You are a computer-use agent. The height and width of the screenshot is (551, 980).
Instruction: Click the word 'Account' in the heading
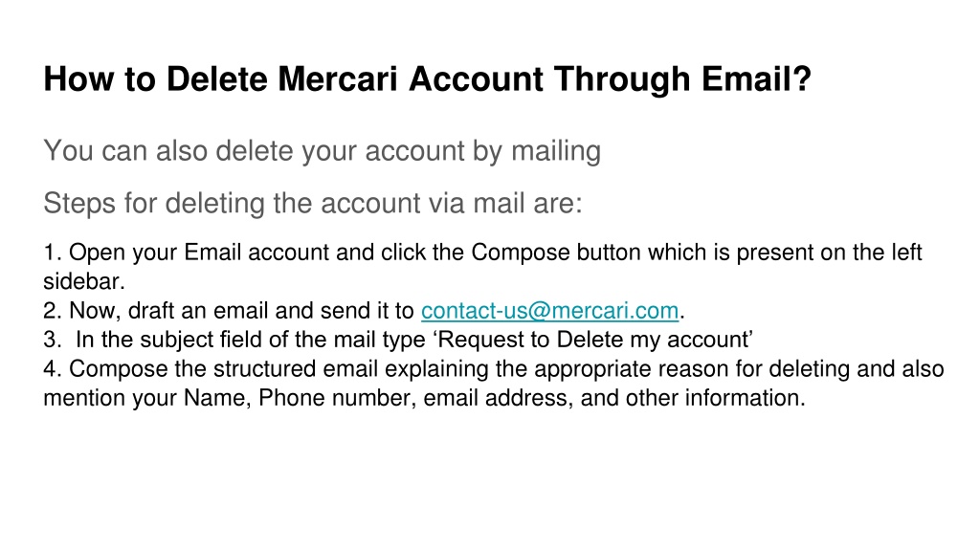click(477, 79)
